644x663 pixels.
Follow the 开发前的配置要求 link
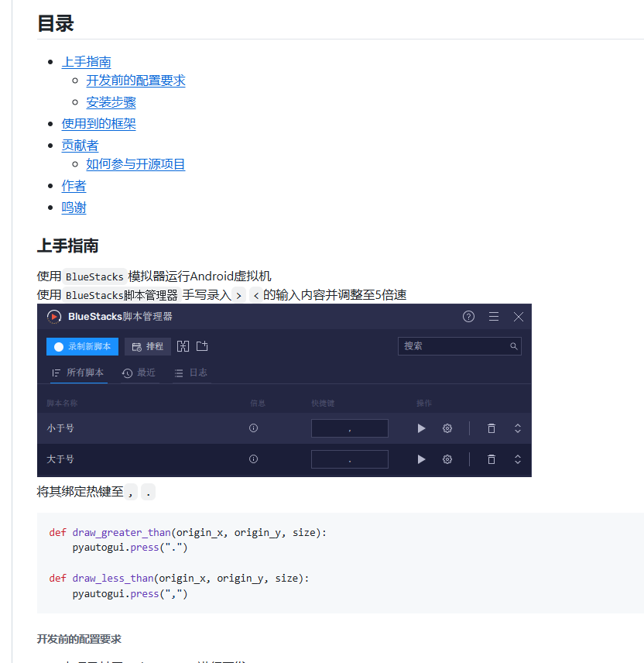(x=135, y=81)
